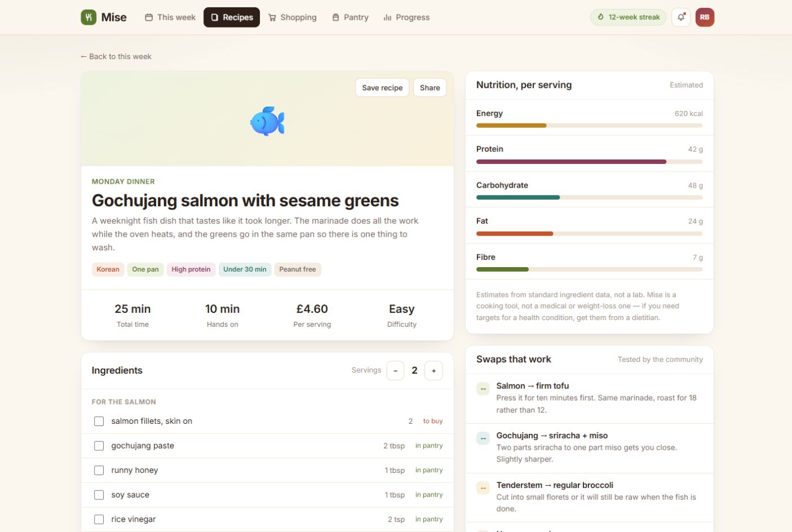Switch to the Pantry tab
The height and width of the screenshot is (532, 792).
click(350, 17)
